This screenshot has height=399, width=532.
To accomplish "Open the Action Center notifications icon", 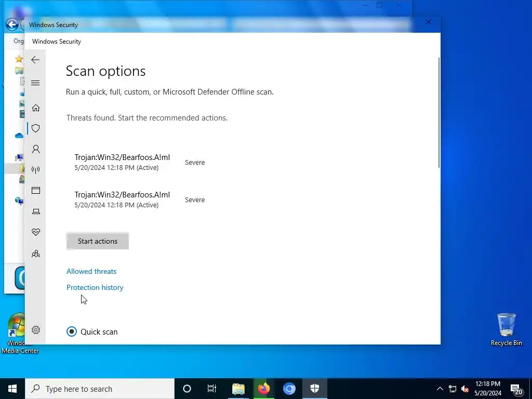I will (516, 389).
